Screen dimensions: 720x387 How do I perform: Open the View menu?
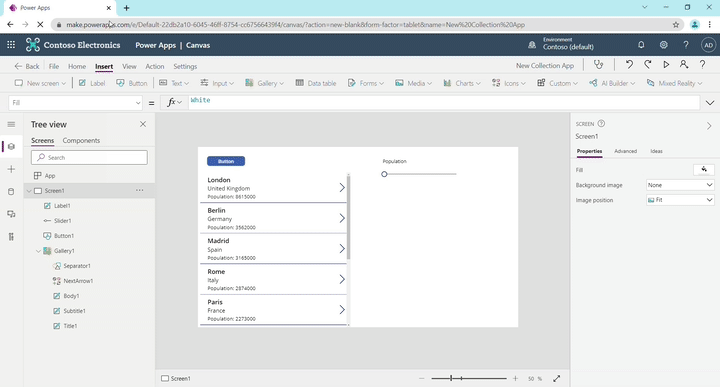point(129,66)
